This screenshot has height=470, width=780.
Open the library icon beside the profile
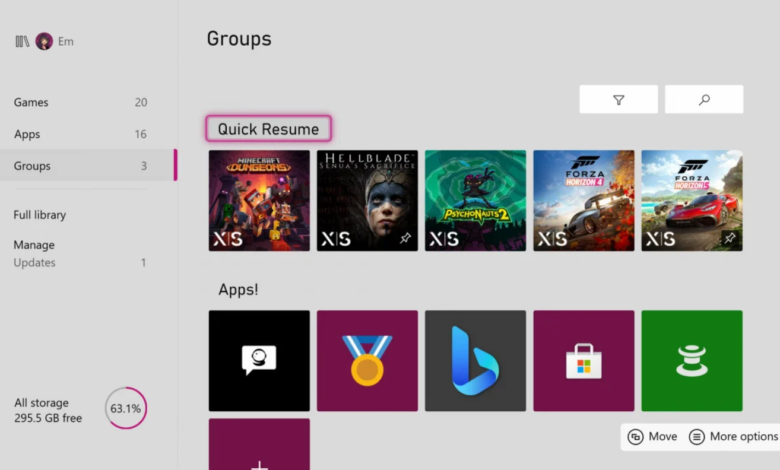[x=22, y=41]
